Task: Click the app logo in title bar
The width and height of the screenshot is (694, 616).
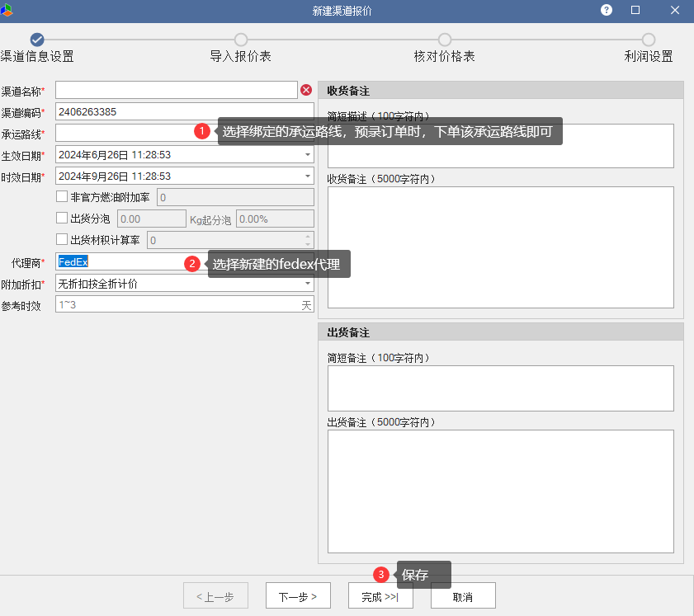Action: [7, 10]
